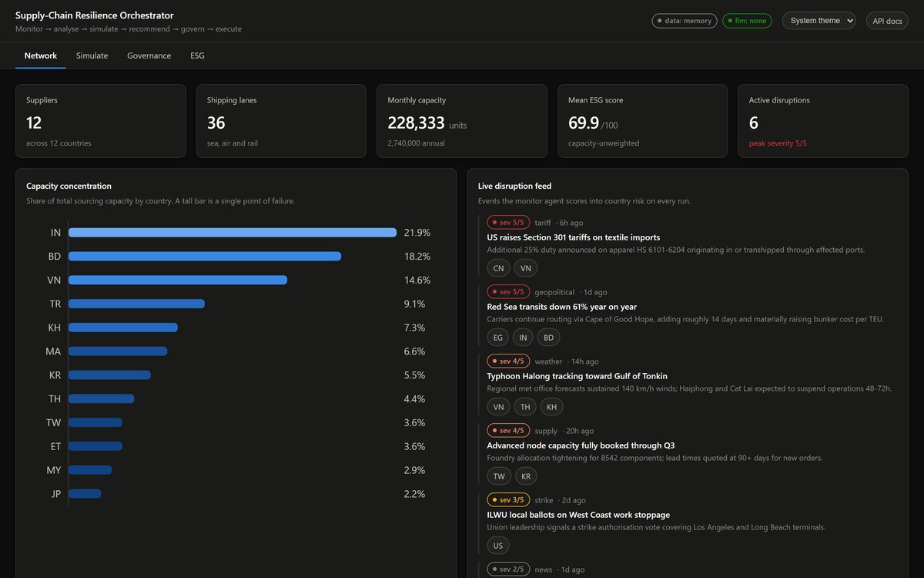Click the JP capacity bar
The image size is (924, 578).
tap(85, 494)
